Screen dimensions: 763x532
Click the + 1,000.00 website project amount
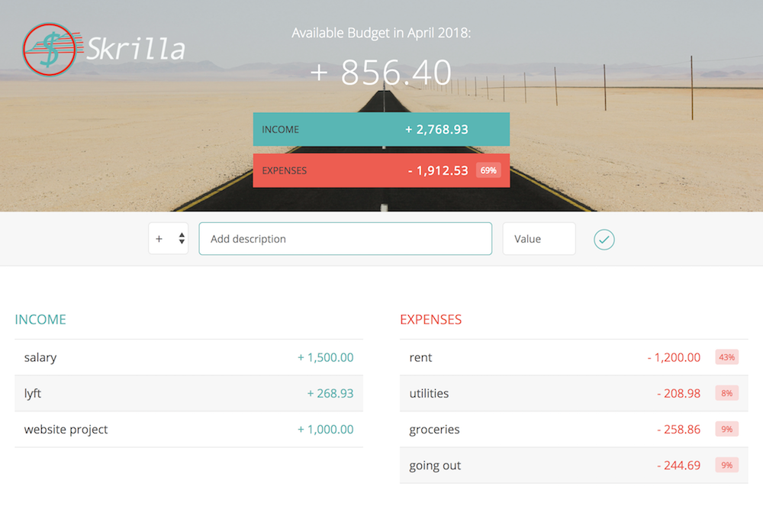click(326, 429)
